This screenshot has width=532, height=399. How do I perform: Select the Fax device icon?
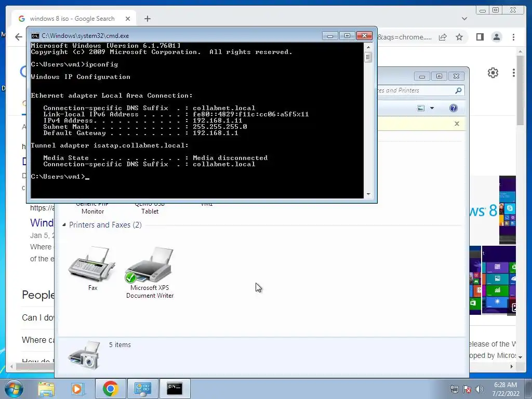click(92, 269)
